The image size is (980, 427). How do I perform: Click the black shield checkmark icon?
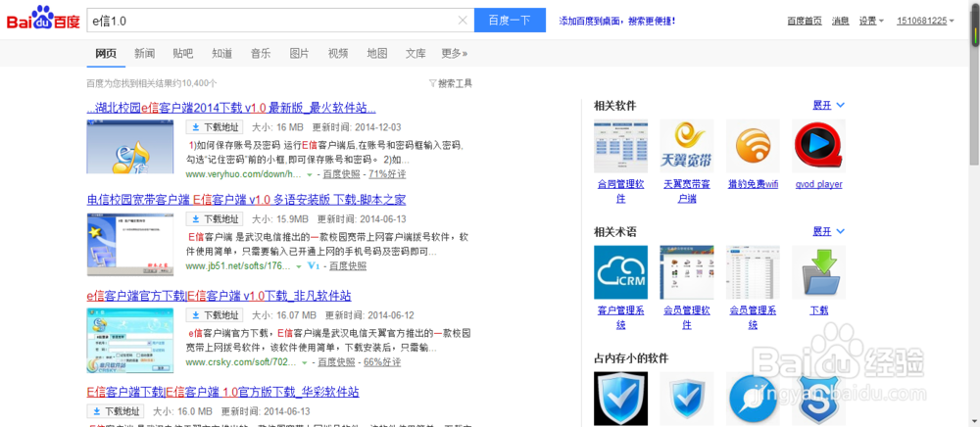(x=620, y=399)
